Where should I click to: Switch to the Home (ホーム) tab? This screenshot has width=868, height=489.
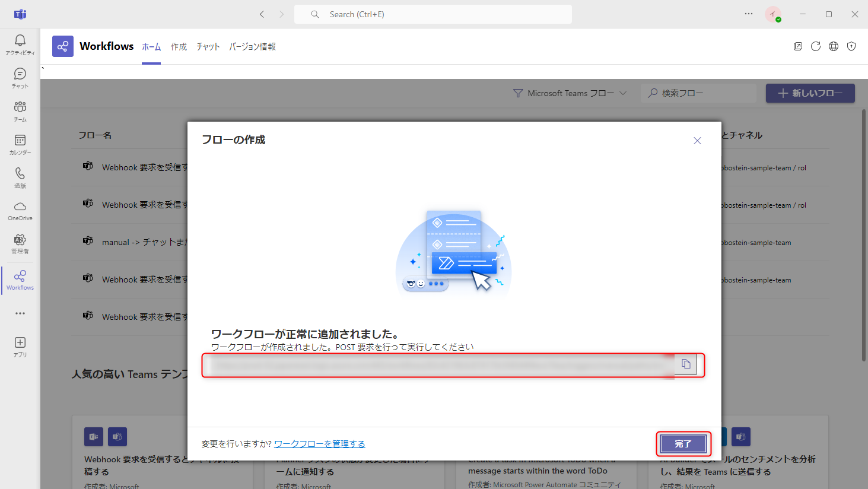click(151, 47)
